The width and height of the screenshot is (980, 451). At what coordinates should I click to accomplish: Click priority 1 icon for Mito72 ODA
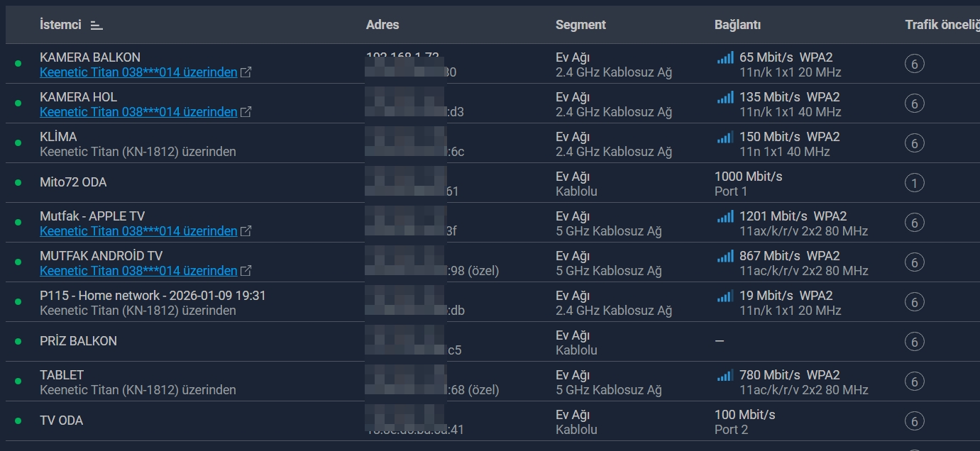coord(914,184)
